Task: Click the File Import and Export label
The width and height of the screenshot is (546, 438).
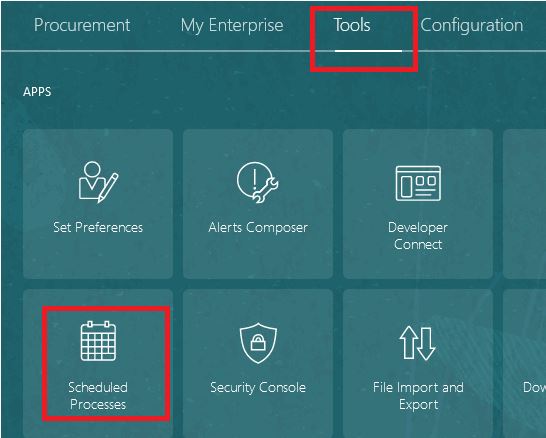Action: click(x=418, y=396)
